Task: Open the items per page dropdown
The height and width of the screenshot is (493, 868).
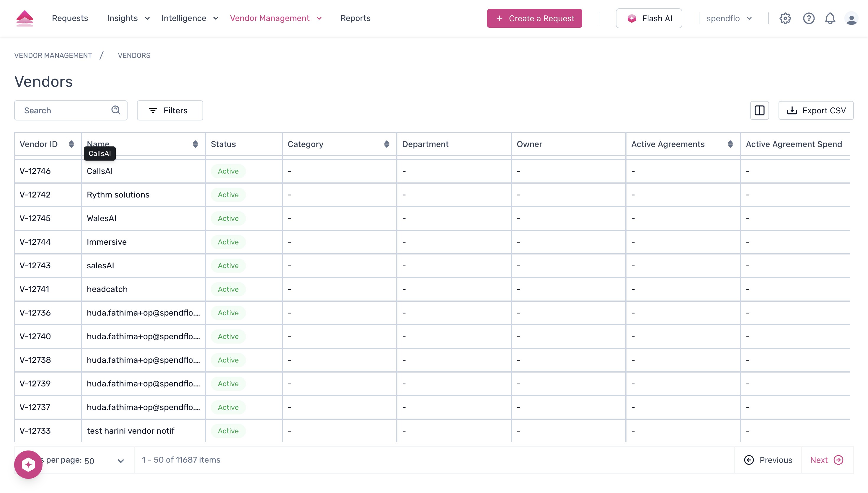Action: click(x=121, y=460)
